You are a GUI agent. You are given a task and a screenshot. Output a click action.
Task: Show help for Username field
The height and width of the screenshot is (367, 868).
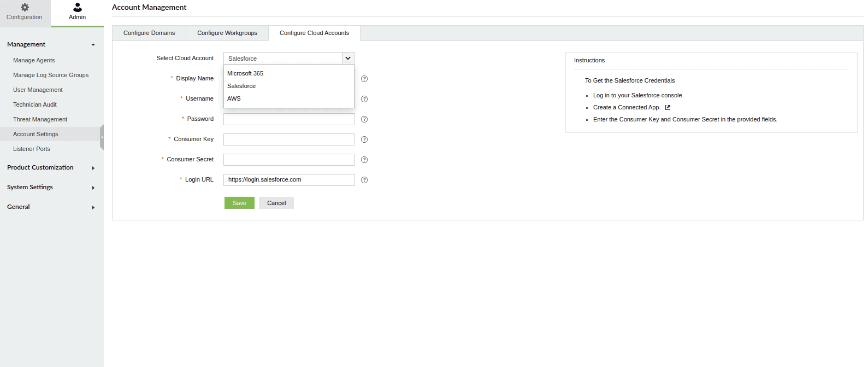(x=364, y=99)
